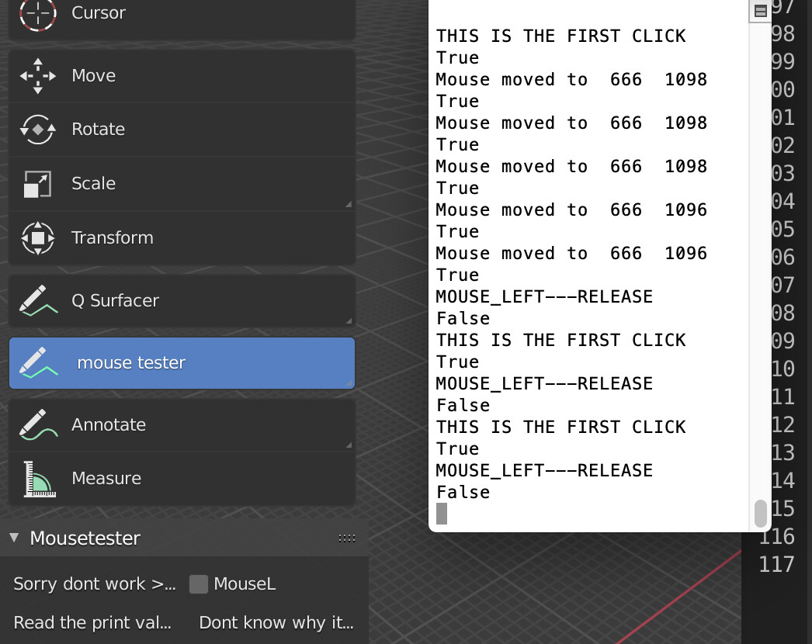Click the Mousetester panel title
812x644 pixels.
[x=85, y=538]
